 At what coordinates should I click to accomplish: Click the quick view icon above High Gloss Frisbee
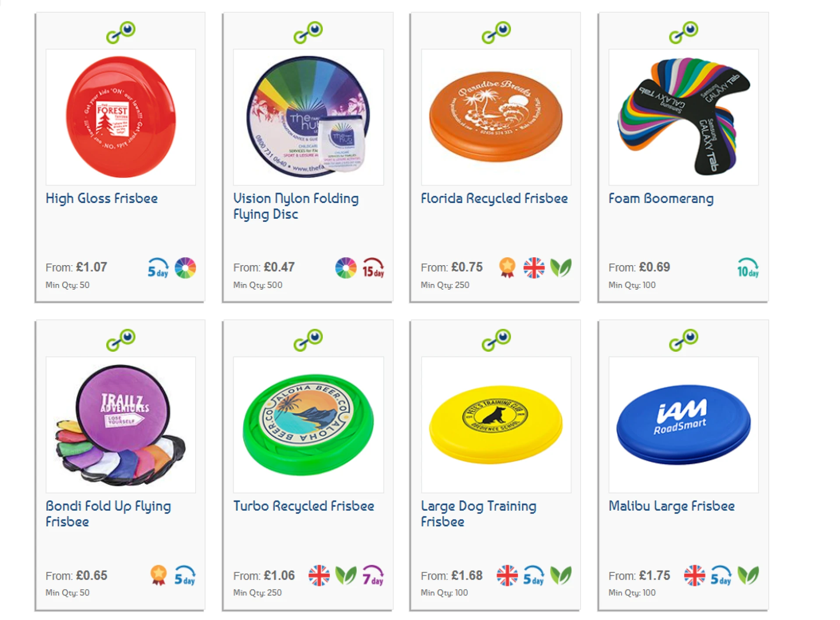(121, 32)
